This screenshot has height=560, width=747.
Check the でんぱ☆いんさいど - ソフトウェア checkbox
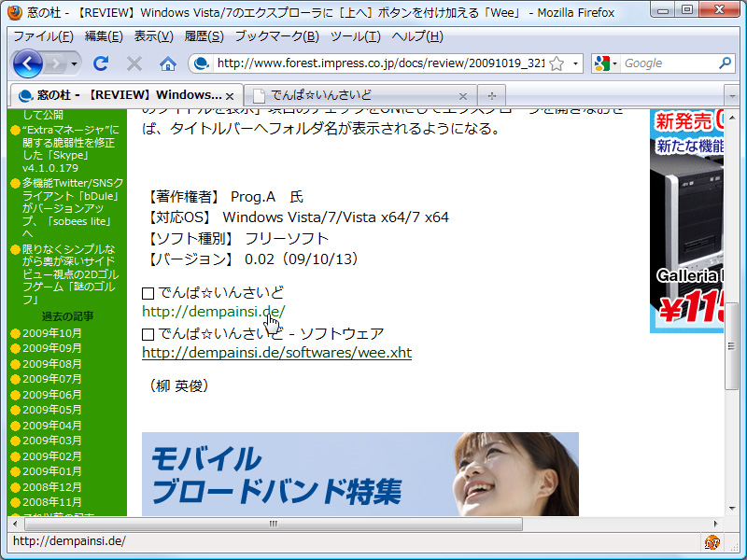[148, 332]
